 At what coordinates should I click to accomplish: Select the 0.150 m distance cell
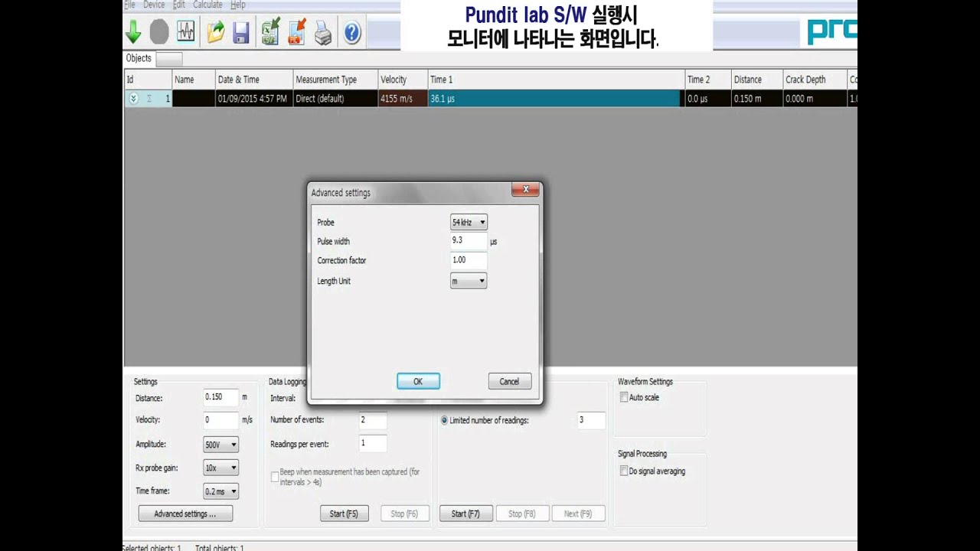click(757, 99)
